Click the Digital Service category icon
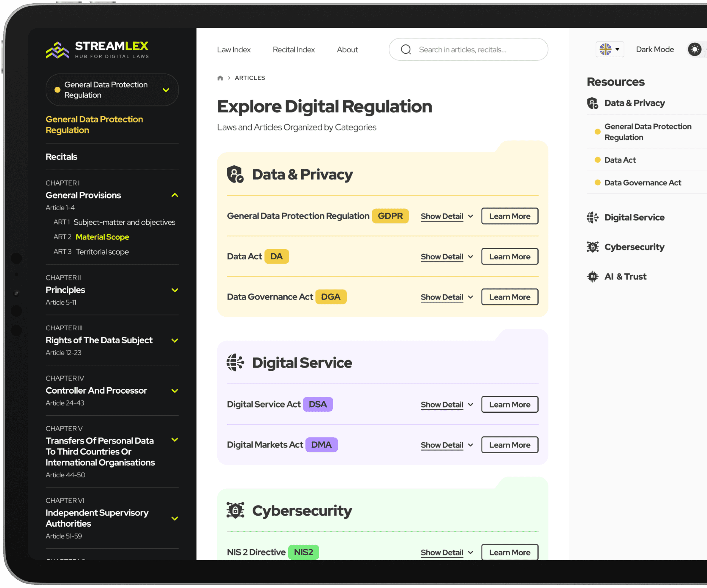This screenshot has width=707, height=588. 235,363
